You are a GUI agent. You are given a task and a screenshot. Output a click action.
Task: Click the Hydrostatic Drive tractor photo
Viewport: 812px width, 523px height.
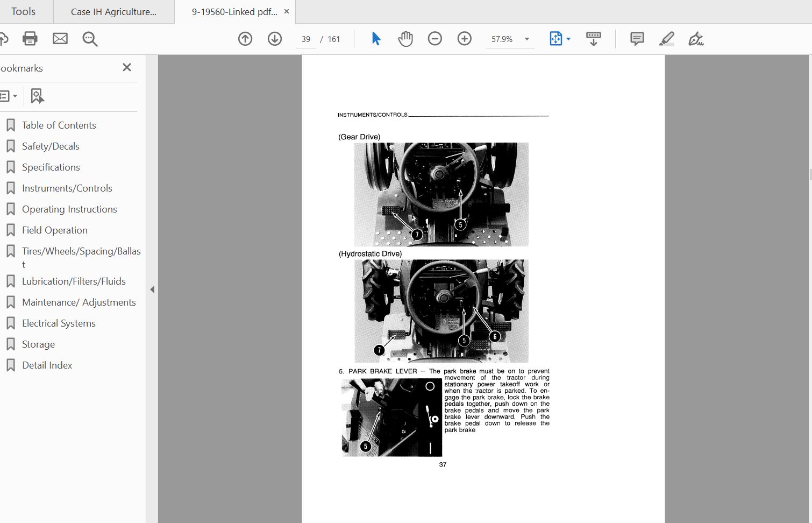[x=441, y=311]
